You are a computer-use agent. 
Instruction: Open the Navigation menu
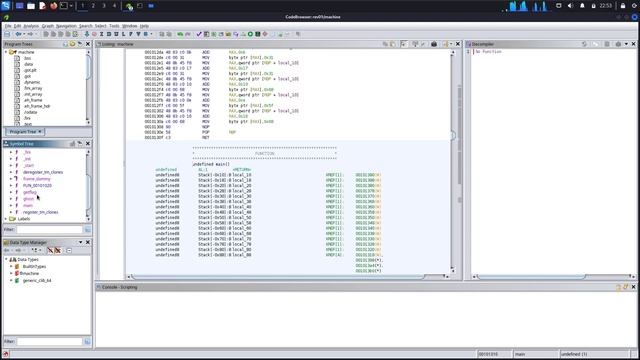66,26
